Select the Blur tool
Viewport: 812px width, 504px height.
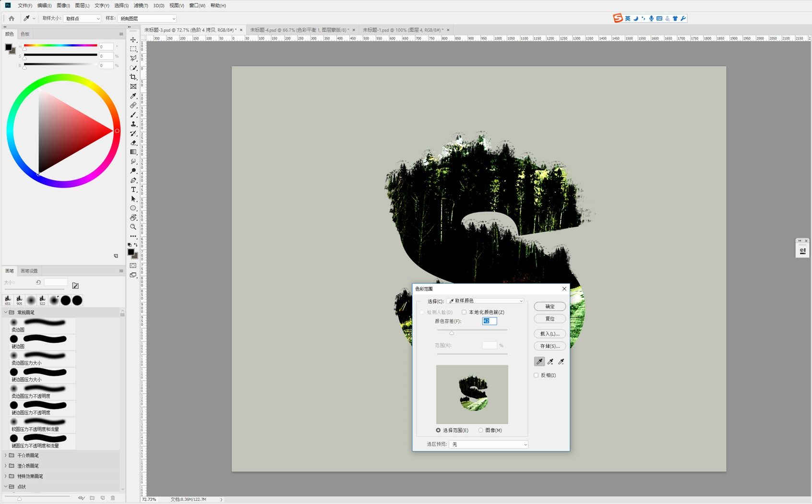point(133,161)
